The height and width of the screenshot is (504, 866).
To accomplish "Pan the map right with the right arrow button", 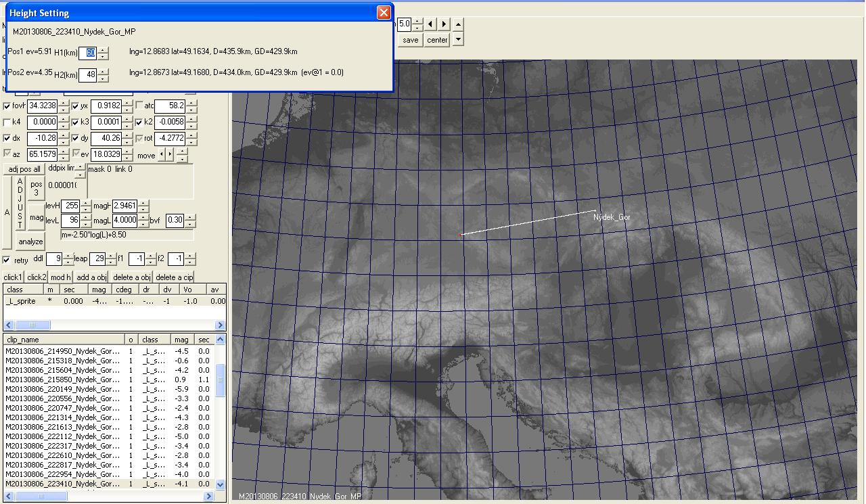I will [x=444, y=24].
